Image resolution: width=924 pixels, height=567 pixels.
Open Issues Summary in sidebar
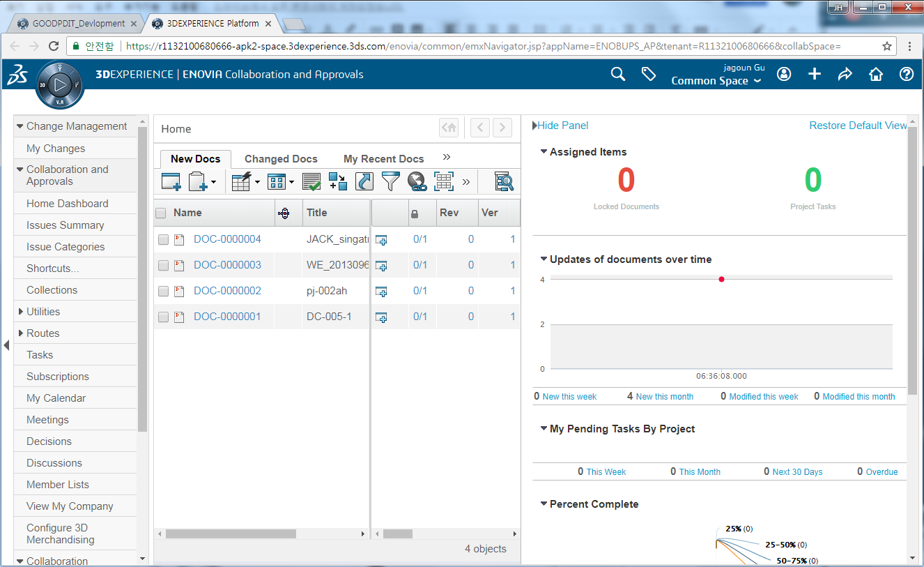[x=66, y=225]
